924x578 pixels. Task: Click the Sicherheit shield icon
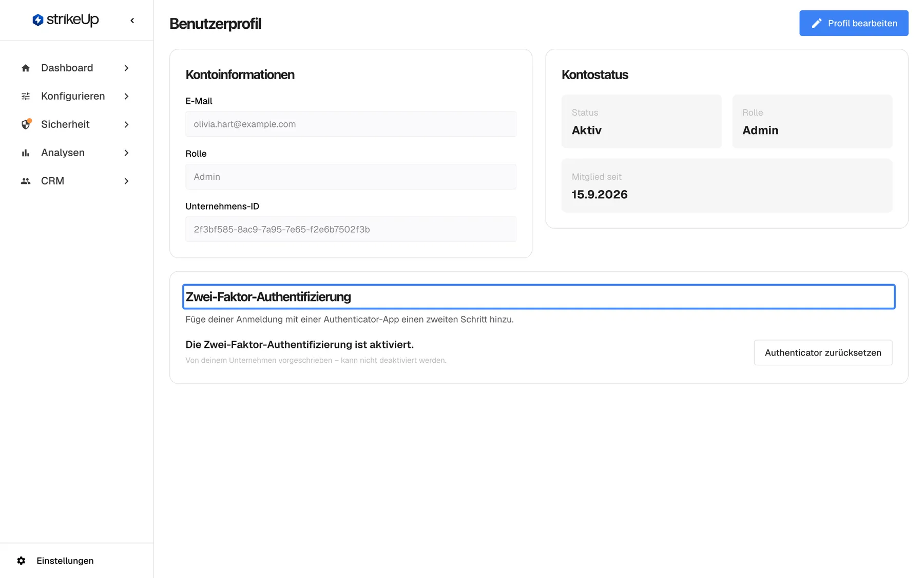[x=26, y=124]
